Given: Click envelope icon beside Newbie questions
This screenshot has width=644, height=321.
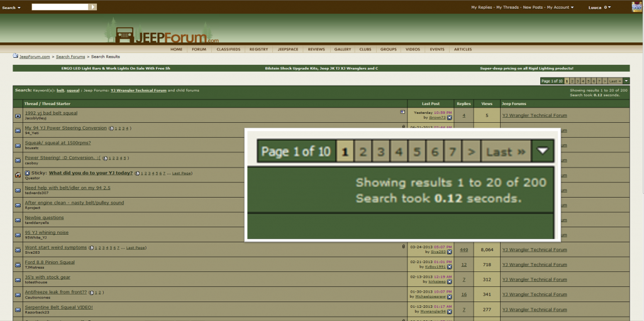Looking at the screenshot, I should coord(18,220).
